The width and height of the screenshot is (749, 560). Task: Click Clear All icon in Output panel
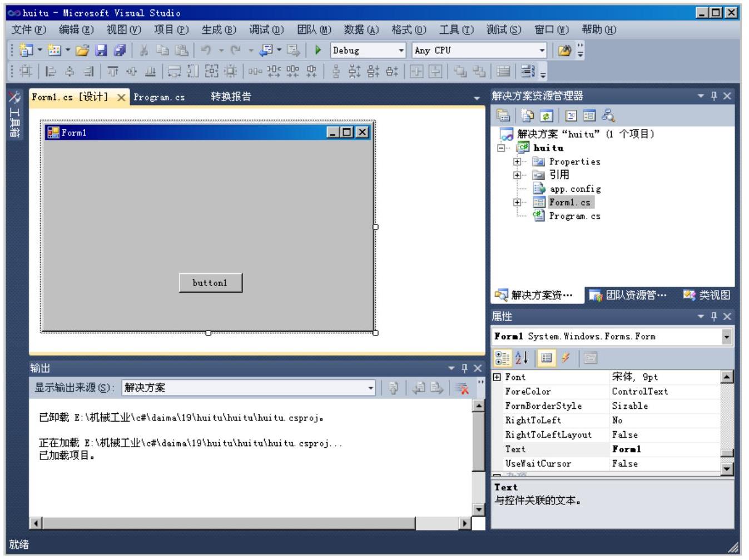coord(462,388)
